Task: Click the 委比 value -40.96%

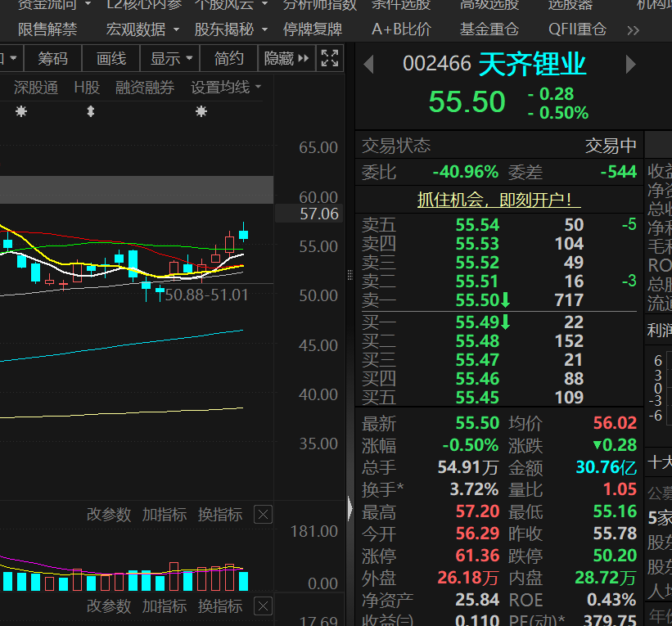Action: [x=466, y=172]
